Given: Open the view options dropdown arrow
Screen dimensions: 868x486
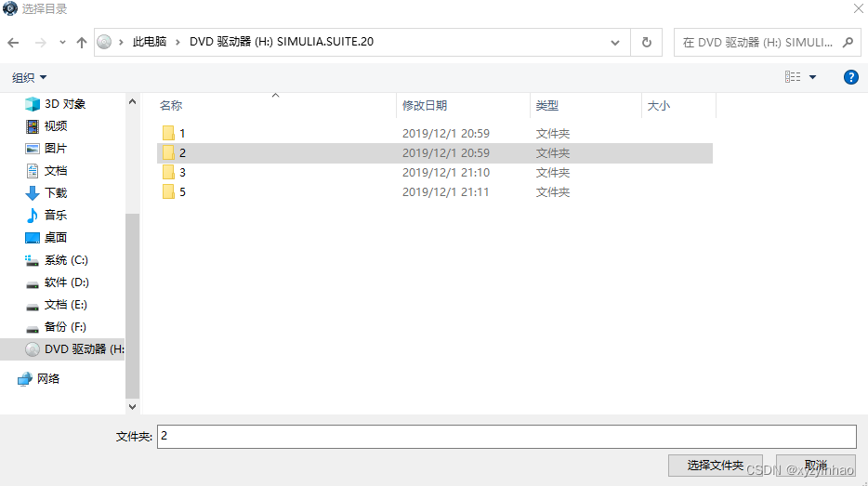Looking at the screenshot, I should 813,77.
